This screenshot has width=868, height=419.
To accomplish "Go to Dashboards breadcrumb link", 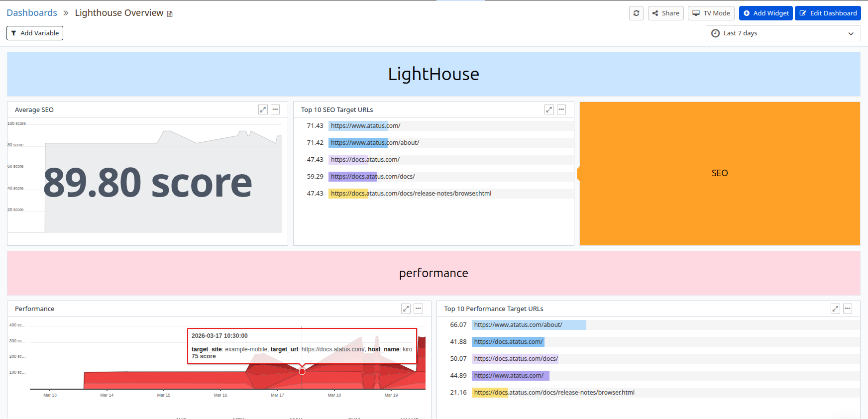I will click(32, 13).
